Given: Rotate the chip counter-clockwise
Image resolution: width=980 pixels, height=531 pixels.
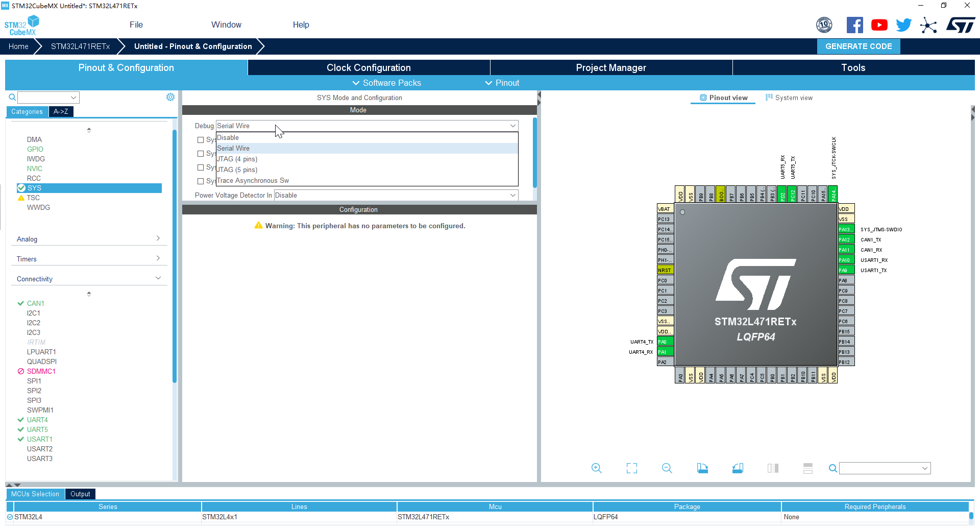Looking at the screenshot, I should pyautogui.click(x=738, y=468).
